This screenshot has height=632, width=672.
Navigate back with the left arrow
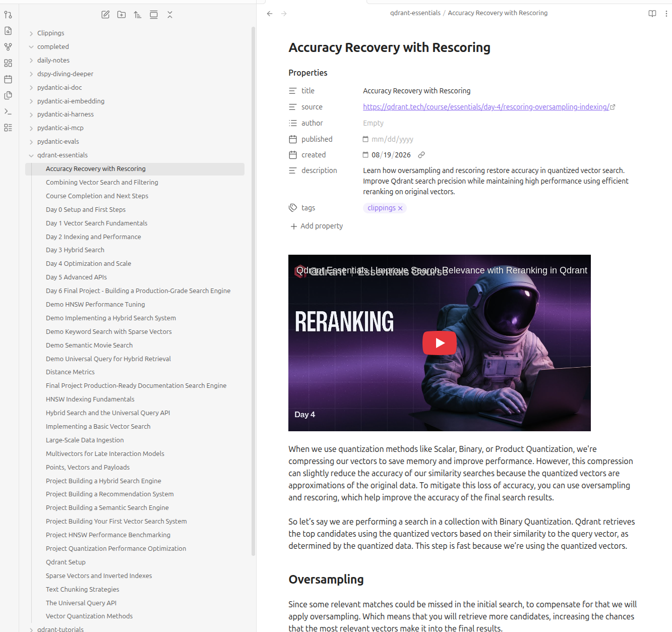[270, 14]
